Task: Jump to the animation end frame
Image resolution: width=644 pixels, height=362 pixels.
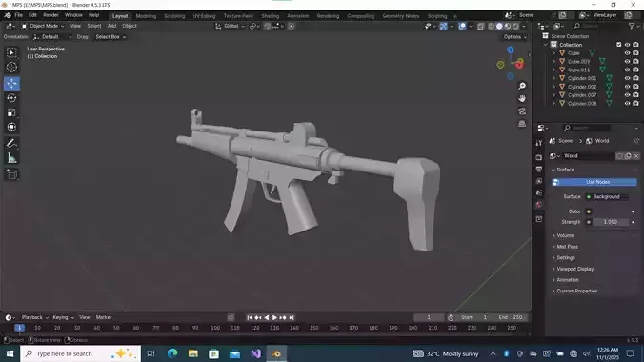Action: (x=292, y=317)
